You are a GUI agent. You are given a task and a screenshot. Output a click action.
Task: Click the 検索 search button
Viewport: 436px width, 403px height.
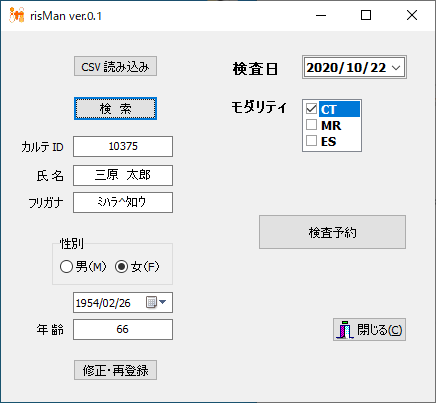tap(115, 109)
